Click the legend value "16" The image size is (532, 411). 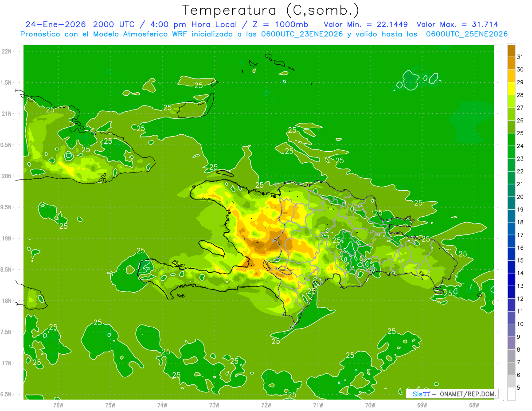click(520, 248)
